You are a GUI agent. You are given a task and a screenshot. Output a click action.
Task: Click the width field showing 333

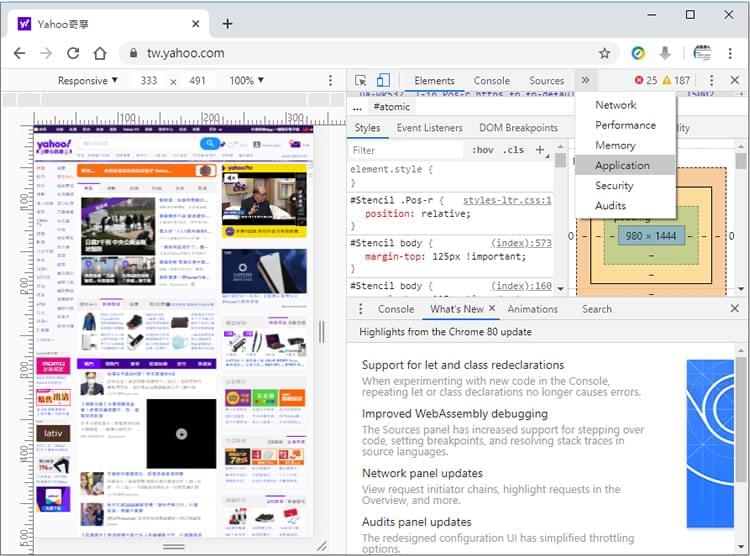click(x=149, y=80)
